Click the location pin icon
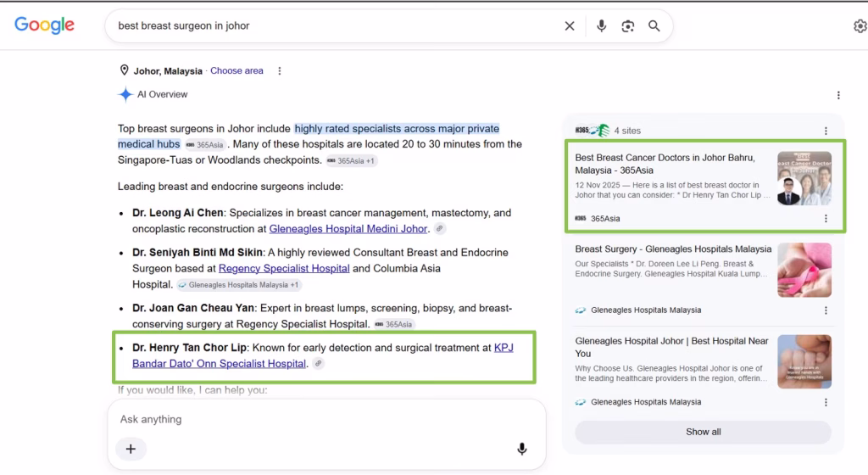 (124, 70)
